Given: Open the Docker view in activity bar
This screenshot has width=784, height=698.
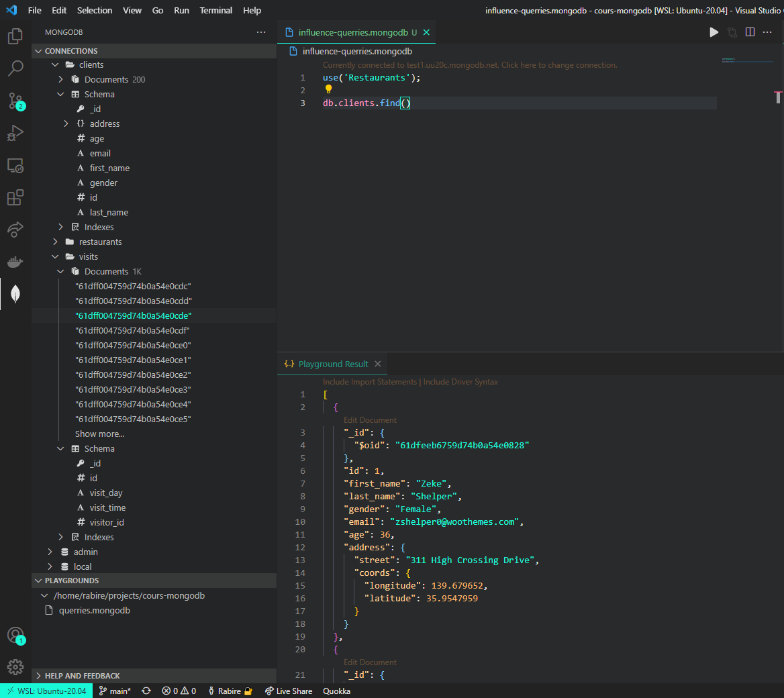Looking at the screenshot, I should 15,262.
